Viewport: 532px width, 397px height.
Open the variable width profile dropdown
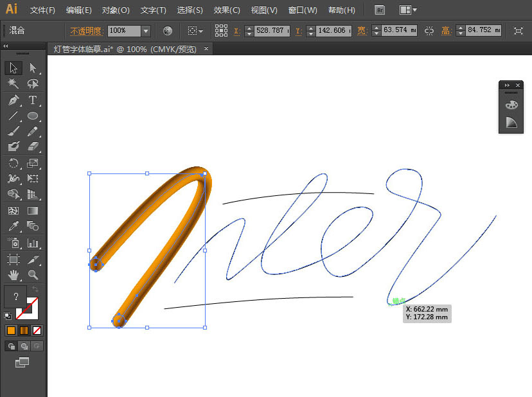(200, 30)
